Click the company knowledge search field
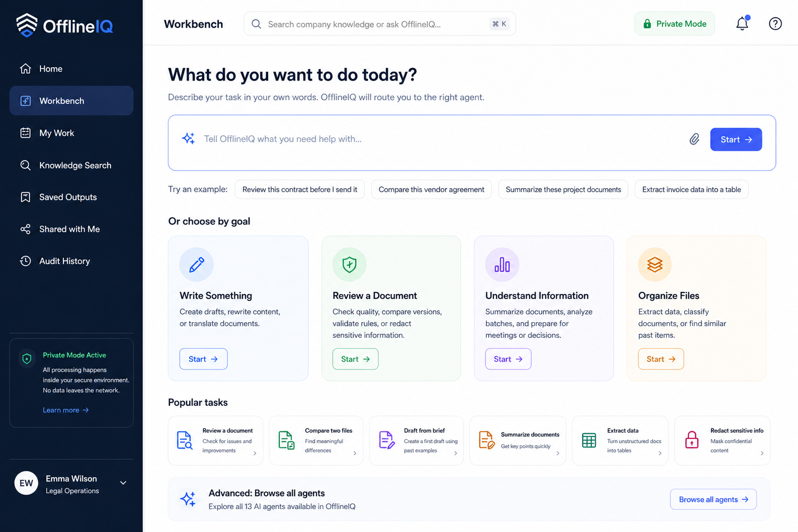 point(380,24)
